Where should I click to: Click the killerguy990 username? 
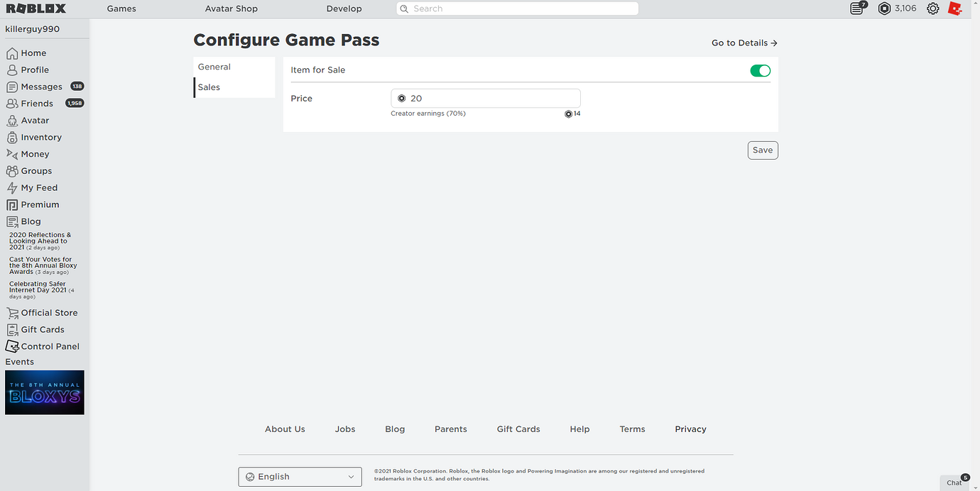33,29
